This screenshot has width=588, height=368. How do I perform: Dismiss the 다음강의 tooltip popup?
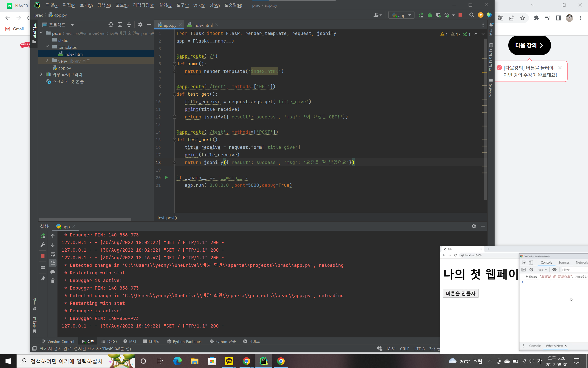pyautogui.click(x=560, y=68)
